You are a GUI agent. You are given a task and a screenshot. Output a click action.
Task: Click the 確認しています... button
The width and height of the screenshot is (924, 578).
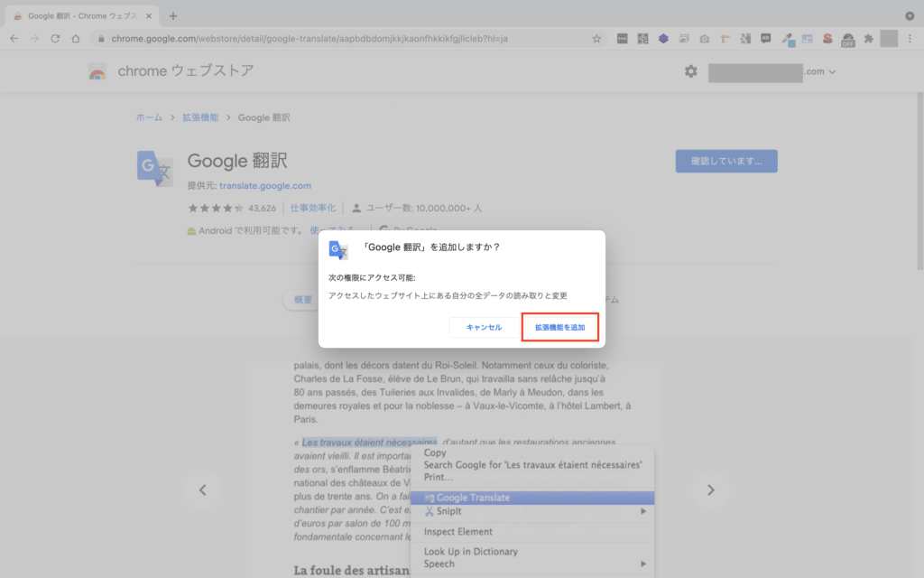click(x=726, y=161)
